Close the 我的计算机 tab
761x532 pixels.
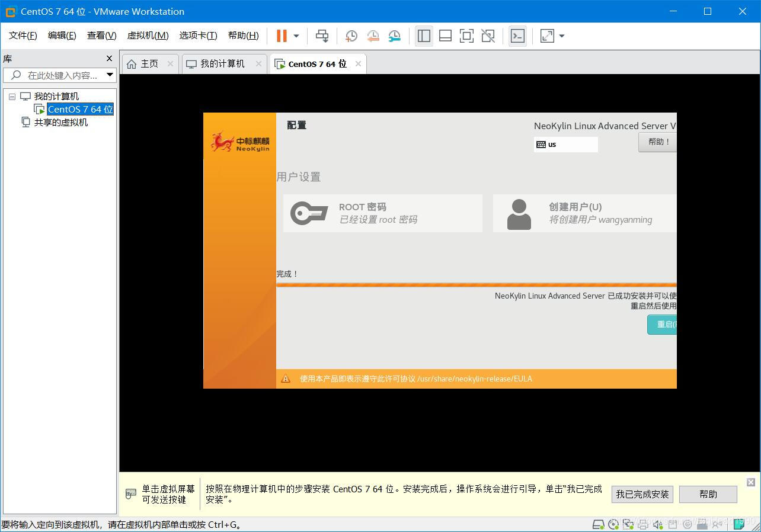point(259,64)
